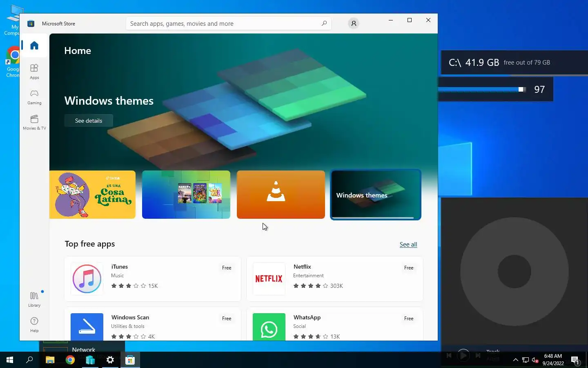Click the network tray icon
Viewport: 588px width, 368px height.
point(526,360)
